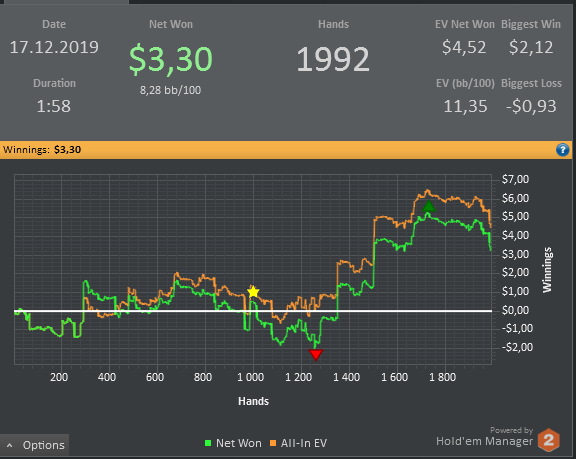This screenshot has width=576, height=459.
Task: Click the Hands x-axis title
Action: [x=253, y=401]
